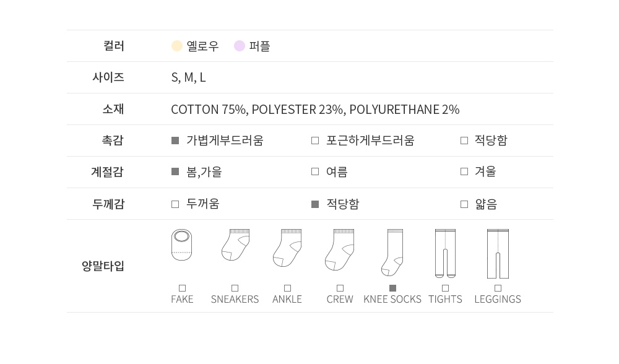
Task: Toggle the KNEE SOCKS checkbox
Action: click(x=392, y=288)
